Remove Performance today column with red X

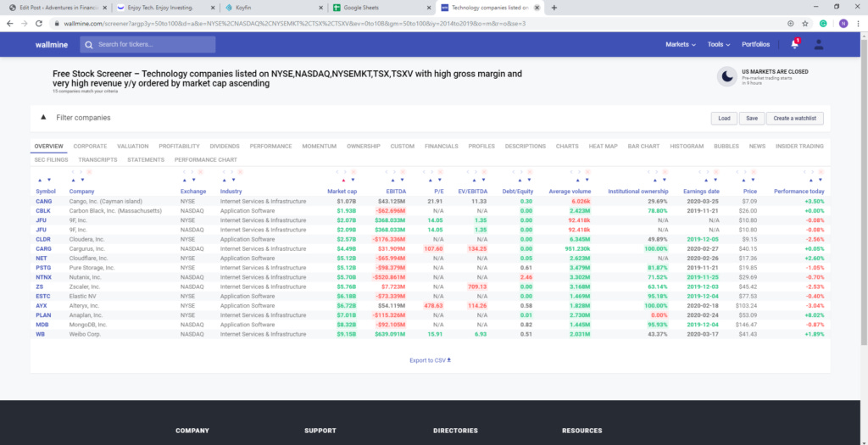point(821,171)
